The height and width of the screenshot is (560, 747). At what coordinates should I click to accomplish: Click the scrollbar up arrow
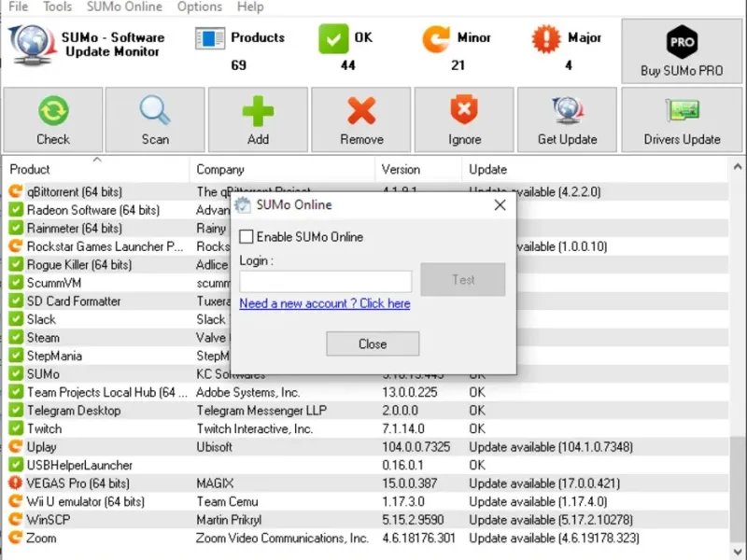pos(738,167)
